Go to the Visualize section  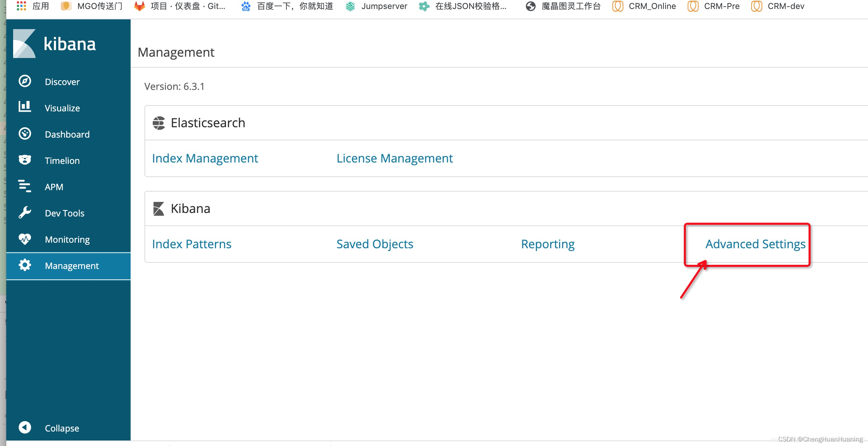tap(68, 108)
